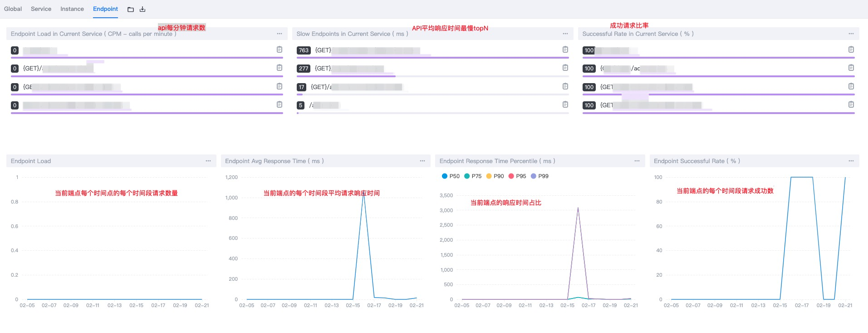Click the download icon in top toolbar
868x333 pixels.
(142, 9)
